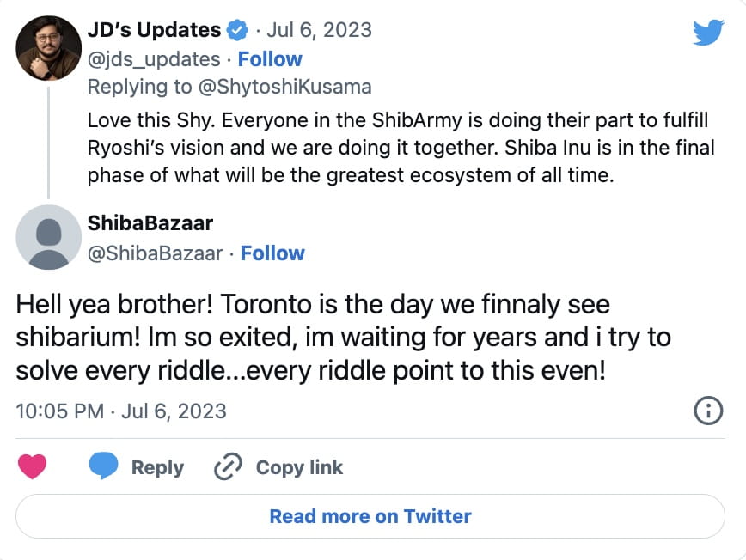Open the tweet info circle icon
The height and width of the screenshot is (560, 746).
(x=707, y=411)
